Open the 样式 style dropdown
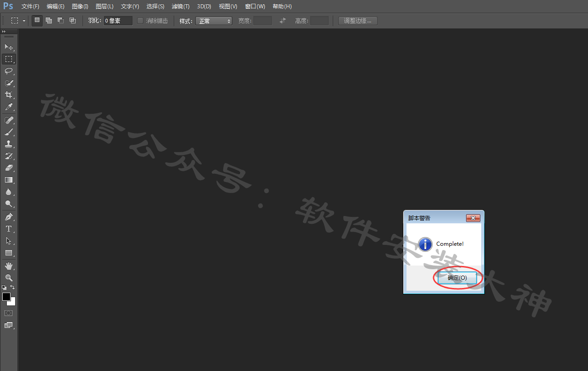 pos(214,21)
